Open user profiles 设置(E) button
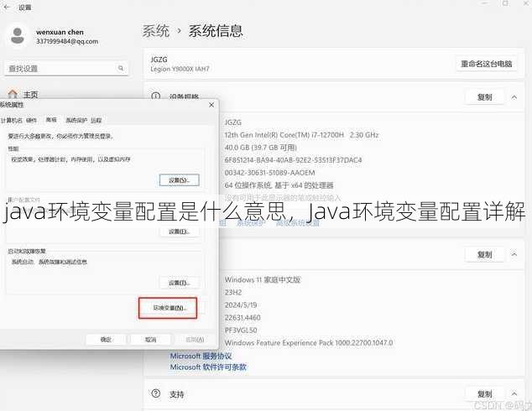This screenshot has height=411, width=532. coord(179,232)
